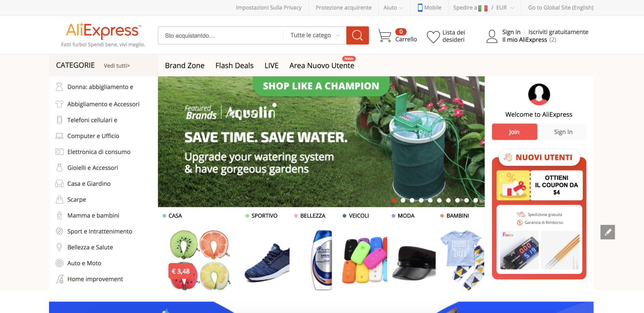Screen dimensions: 644x313
Task: Click the orange search magnifier button
Action: 357,35
